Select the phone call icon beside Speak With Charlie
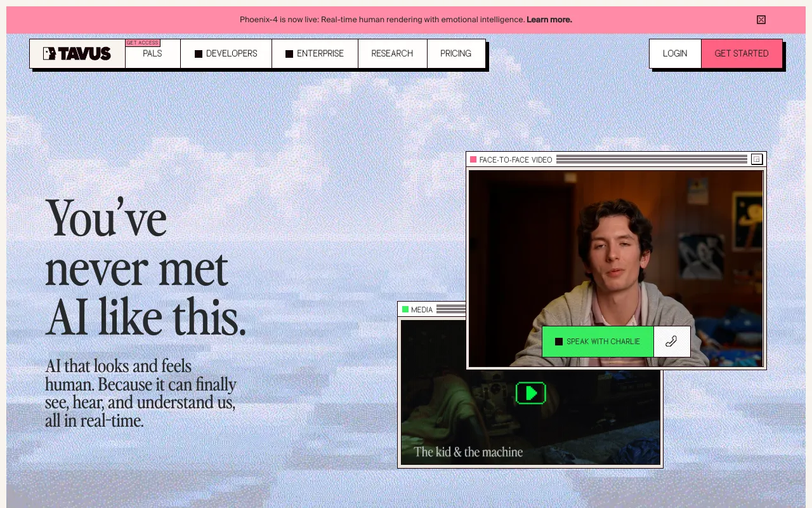The image size is (812, 508). (671, 342)
